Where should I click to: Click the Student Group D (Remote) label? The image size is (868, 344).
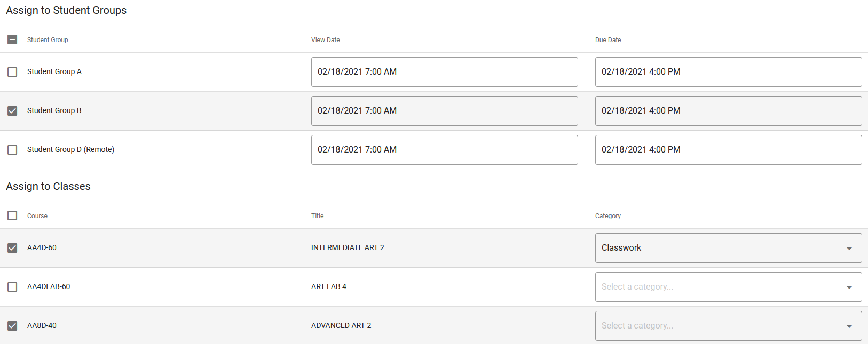tap(70, 149)
